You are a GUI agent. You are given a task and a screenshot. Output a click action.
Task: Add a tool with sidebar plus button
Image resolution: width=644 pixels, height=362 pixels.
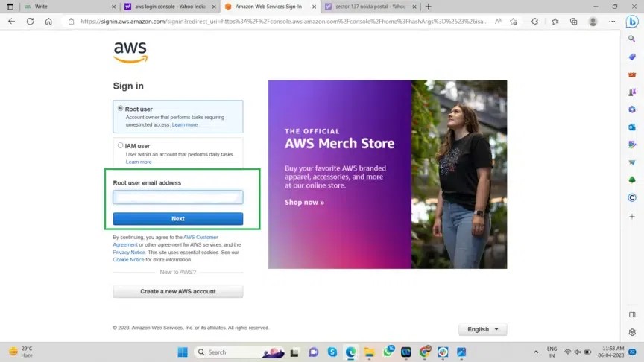pos(632,216)
